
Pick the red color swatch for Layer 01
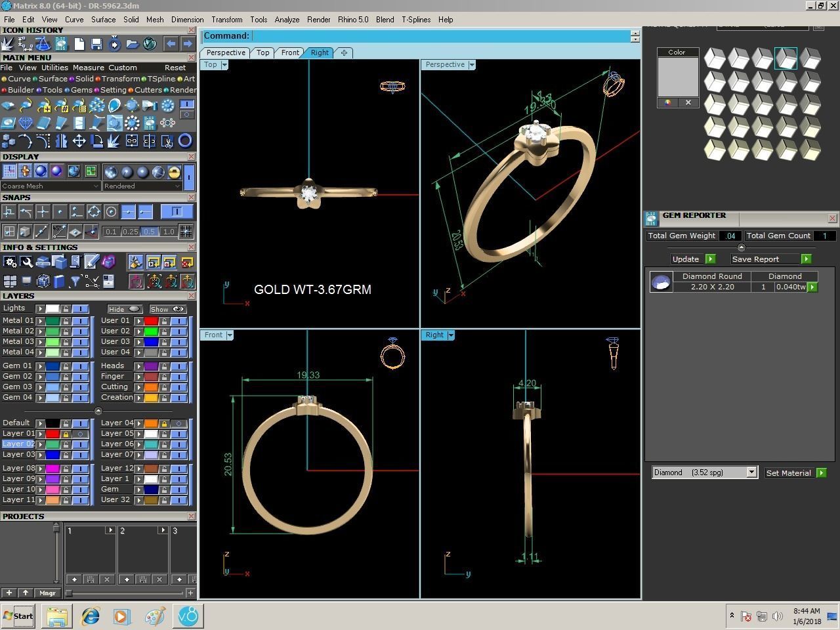(52, 434)
